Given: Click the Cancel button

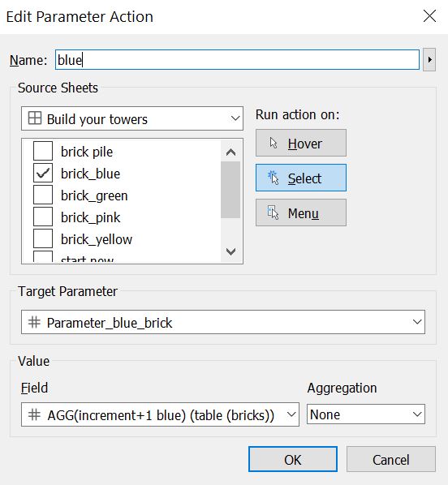Looking at the screenshot, I should (x=390, y=459).
